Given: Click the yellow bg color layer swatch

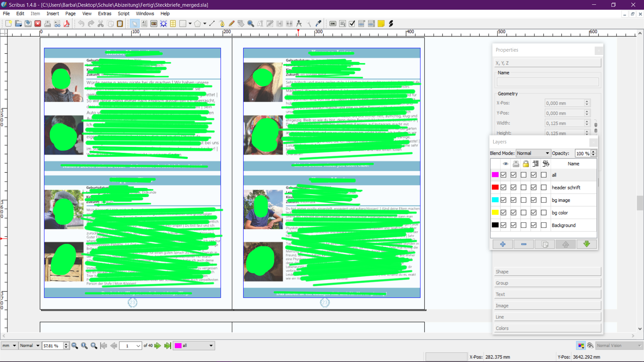Looking at the screenshot, I should coord(495,213).
